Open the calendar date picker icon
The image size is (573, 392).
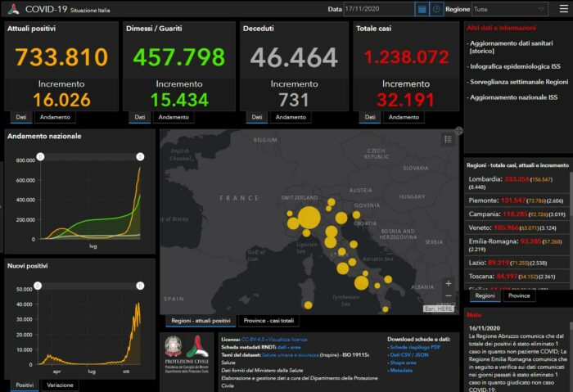pyautogui.click(x=422, y=9)
